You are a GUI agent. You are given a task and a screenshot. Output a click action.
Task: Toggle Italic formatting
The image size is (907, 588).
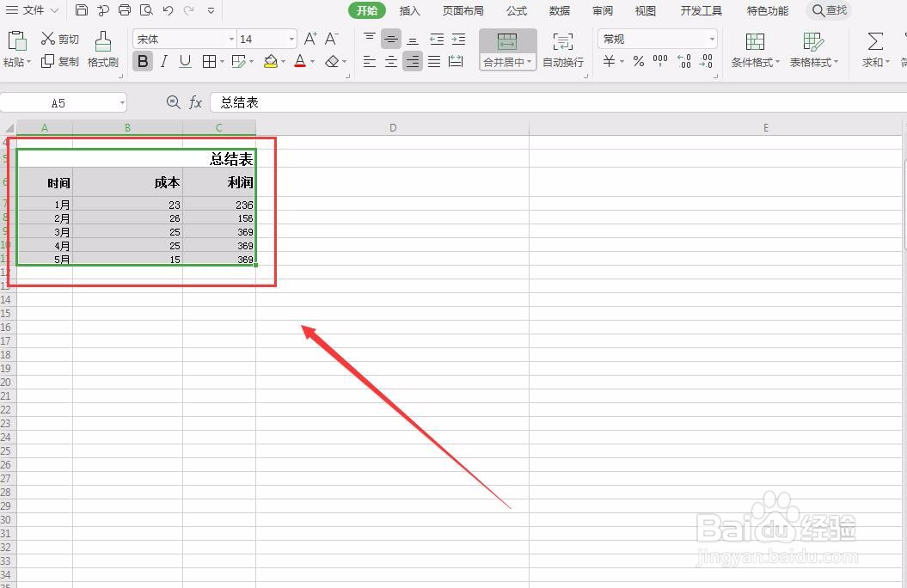click(x=164, y=61)
